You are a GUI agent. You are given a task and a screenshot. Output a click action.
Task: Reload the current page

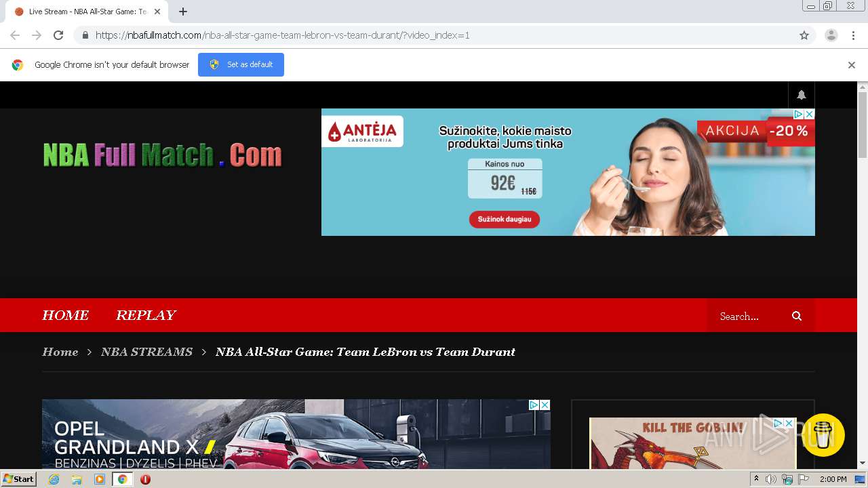tap(58, 35)
